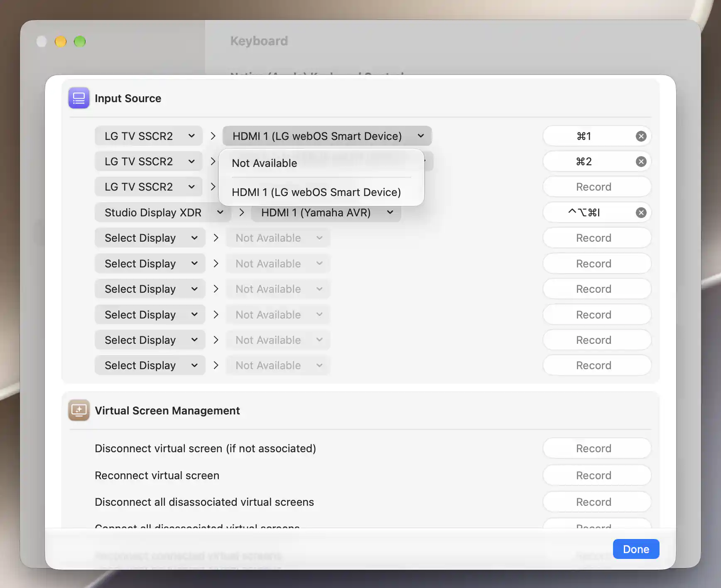Open the HDMI 1 (LG webOS Smart Device) input dropdown
This screenshot has height=588, width=721.
tap(327, 136)
